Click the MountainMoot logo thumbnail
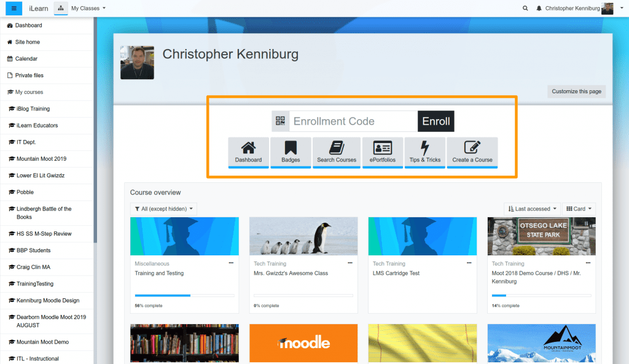The width and height of the screenshot is (629, 364). (x=542, y=343)
